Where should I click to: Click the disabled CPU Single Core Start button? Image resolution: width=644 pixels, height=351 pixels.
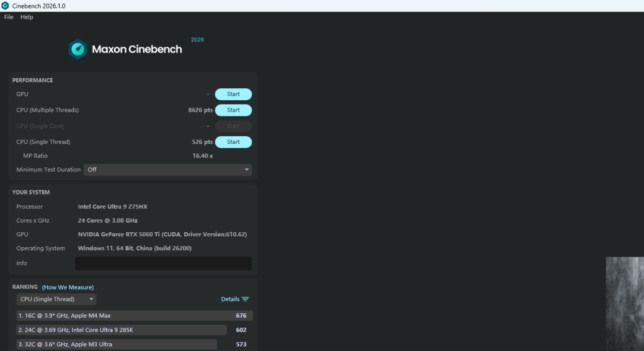(x=233, y=126)
